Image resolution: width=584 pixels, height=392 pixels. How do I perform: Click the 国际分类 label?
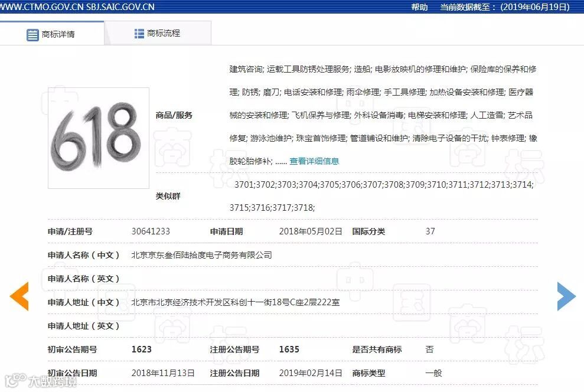click(368, 231)
